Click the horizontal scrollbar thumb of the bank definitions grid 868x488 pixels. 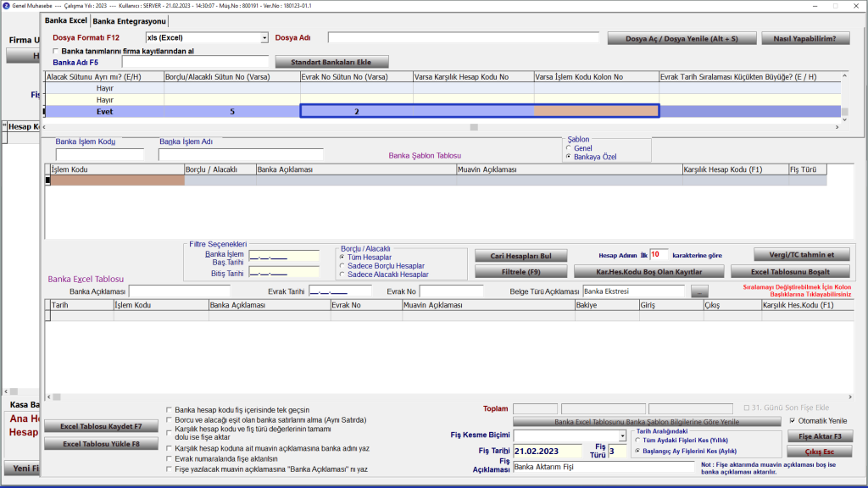(474, 127)
